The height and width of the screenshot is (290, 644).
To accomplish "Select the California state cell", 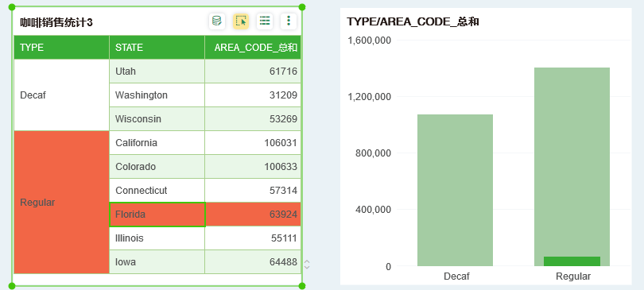I will coord(157,143).
